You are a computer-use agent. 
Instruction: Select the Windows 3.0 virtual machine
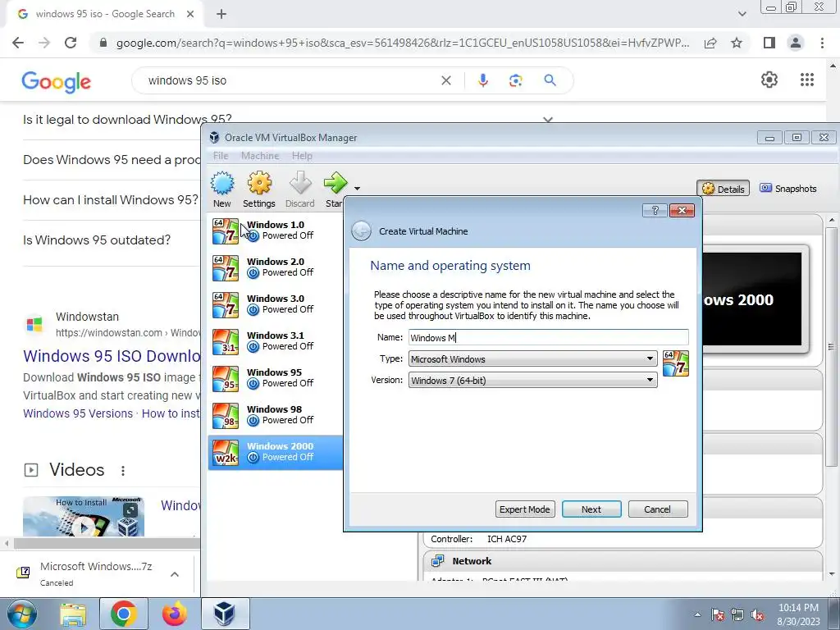point(276,304)
